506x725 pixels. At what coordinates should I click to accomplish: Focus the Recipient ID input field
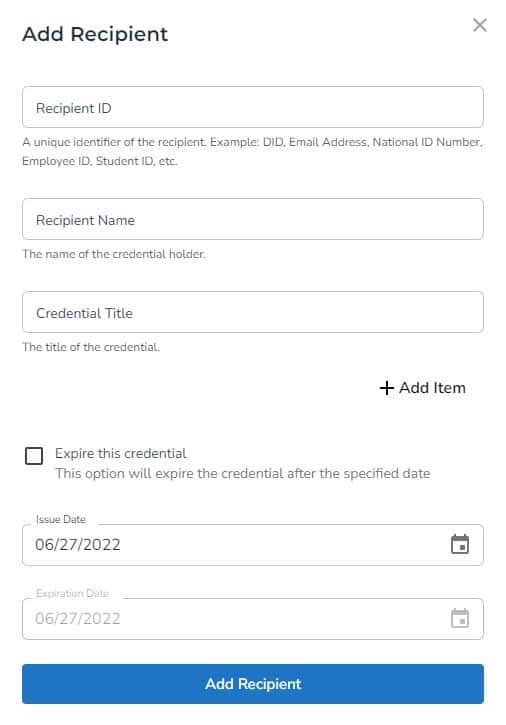pyautogui.click(x=253, y=107)
